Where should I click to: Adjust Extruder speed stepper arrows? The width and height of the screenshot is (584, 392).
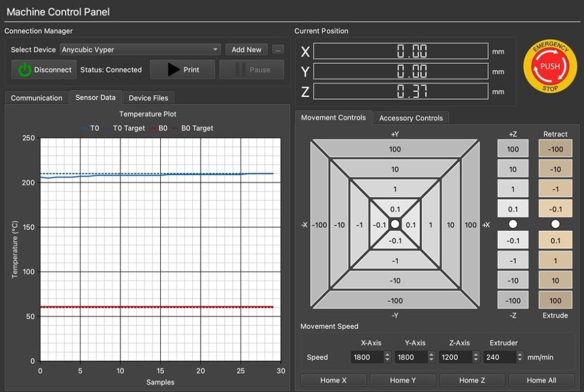(x=520, y=357)
